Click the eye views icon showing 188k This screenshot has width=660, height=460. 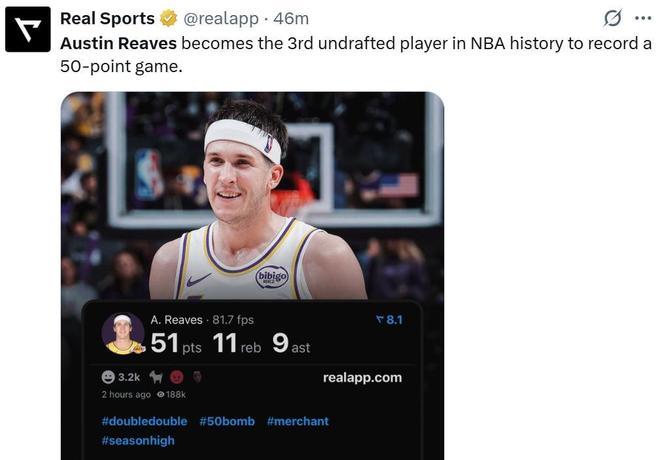click(160, 394)
